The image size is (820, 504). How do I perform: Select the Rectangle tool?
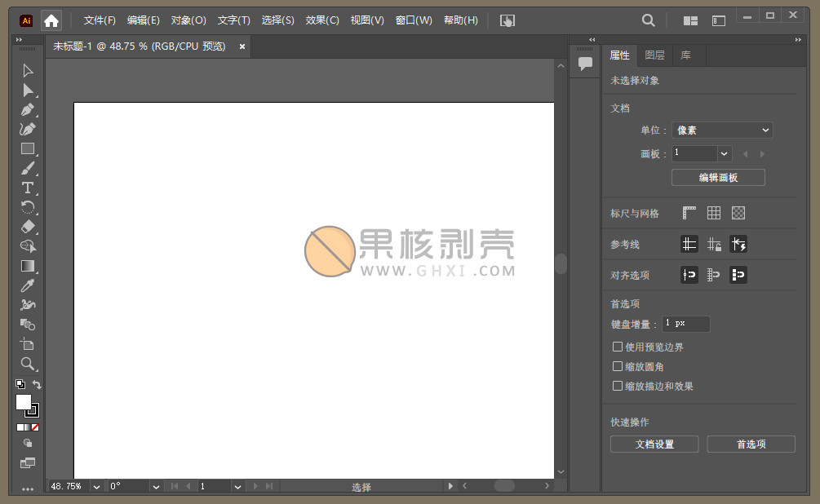coord(28,149)
